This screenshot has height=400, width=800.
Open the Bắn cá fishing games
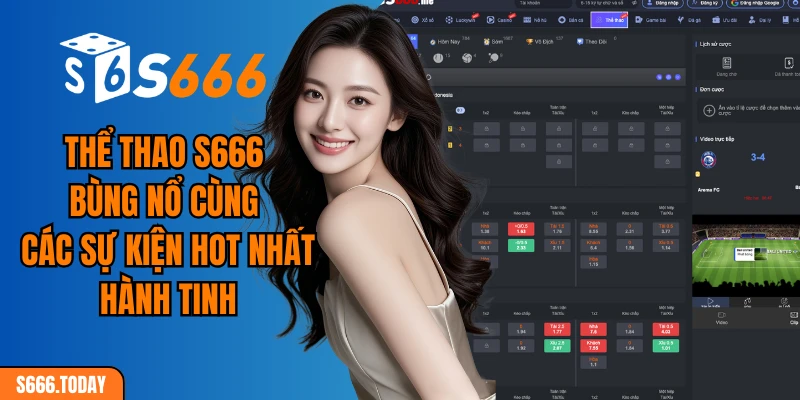point(570,20)
